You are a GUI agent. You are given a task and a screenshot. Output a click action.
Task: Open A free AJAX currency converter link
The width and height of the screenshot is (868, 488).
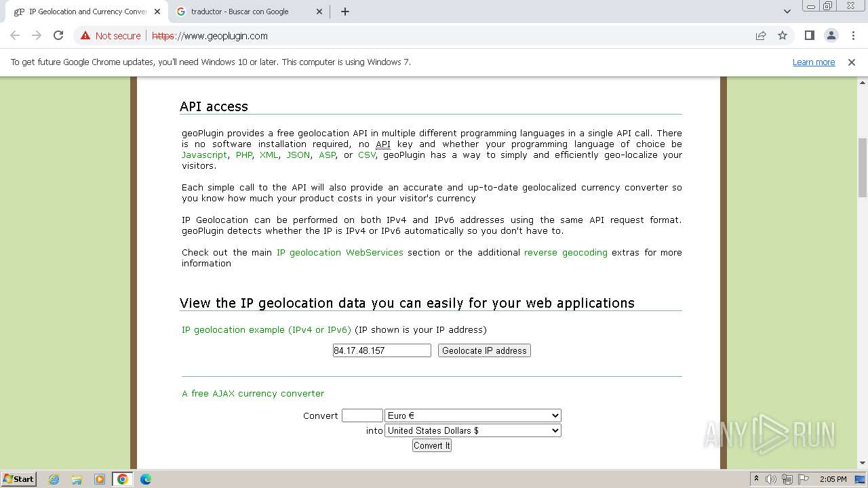(253, 394)
